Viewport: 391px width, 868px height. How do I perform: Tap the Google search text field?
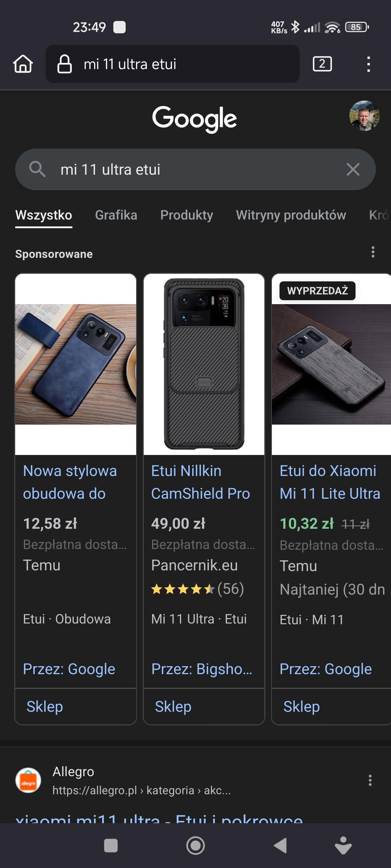coord(195,169)
